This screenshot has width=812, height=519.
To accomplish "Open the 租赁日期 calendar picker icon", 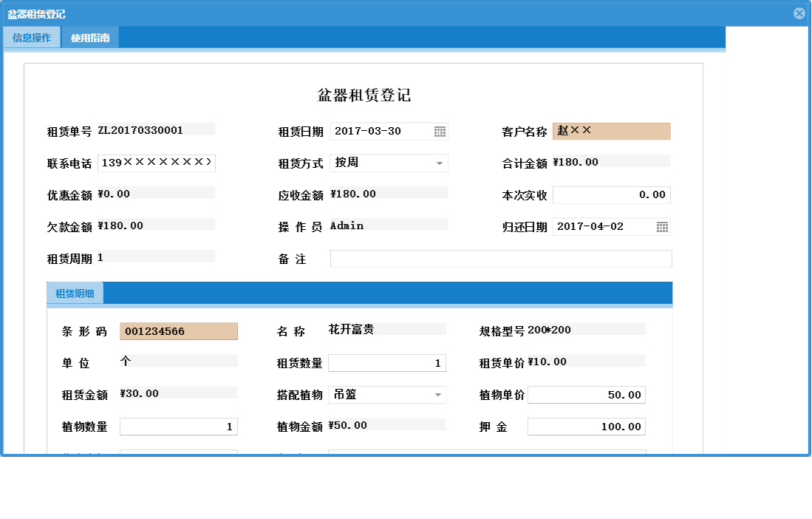I will (441, 131).
